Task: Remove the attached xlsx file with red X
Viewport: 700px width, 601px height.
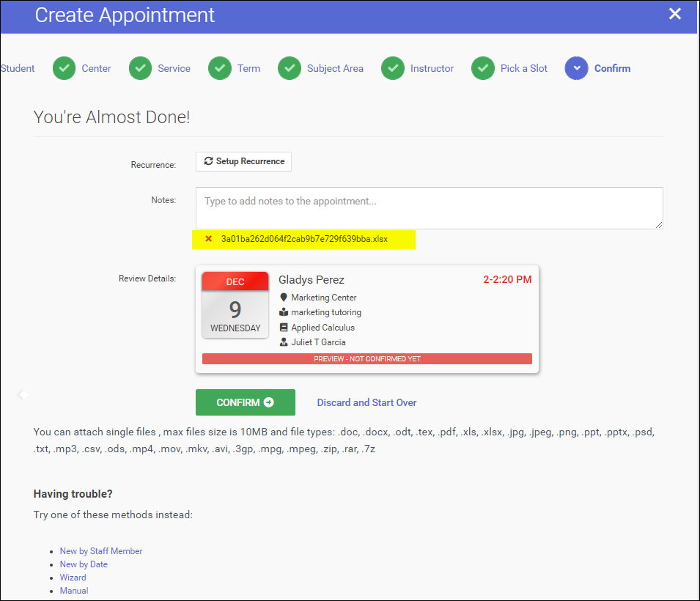Action: tap(208, 239)
